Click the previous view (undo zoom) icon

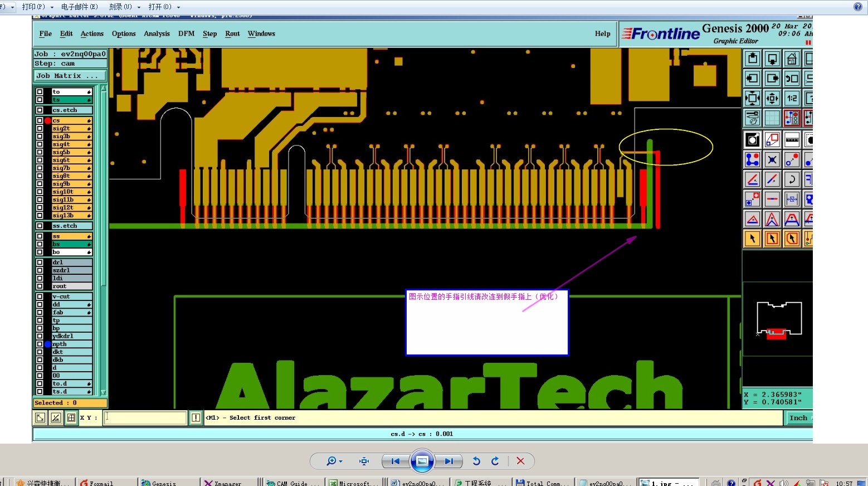(x=792, y=79)
